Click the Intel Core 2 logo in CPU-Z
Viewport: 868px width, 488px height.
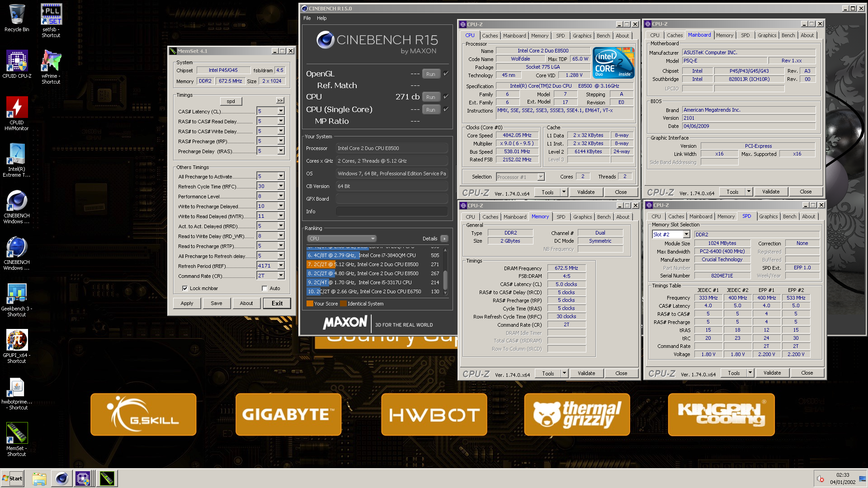613,63
